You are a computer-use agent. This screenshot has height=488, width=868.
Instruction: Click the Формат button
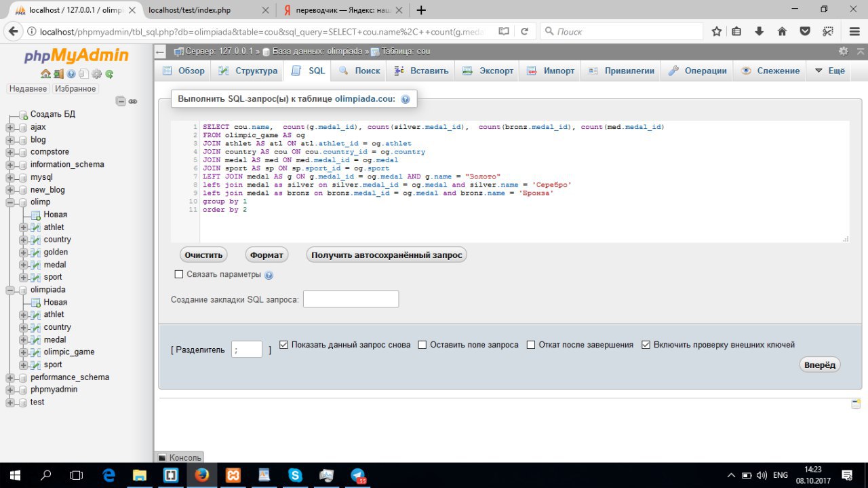coord(267,255)
